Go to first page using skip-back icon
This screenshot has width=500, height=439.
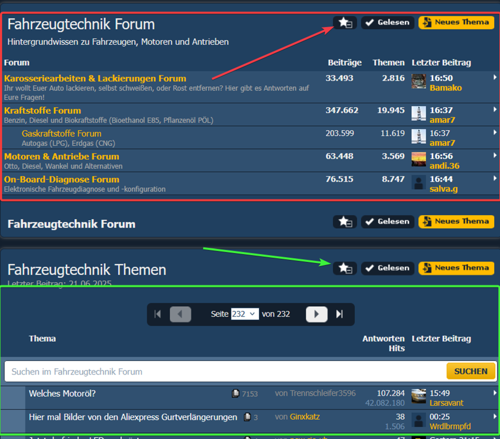pos(158,314)
